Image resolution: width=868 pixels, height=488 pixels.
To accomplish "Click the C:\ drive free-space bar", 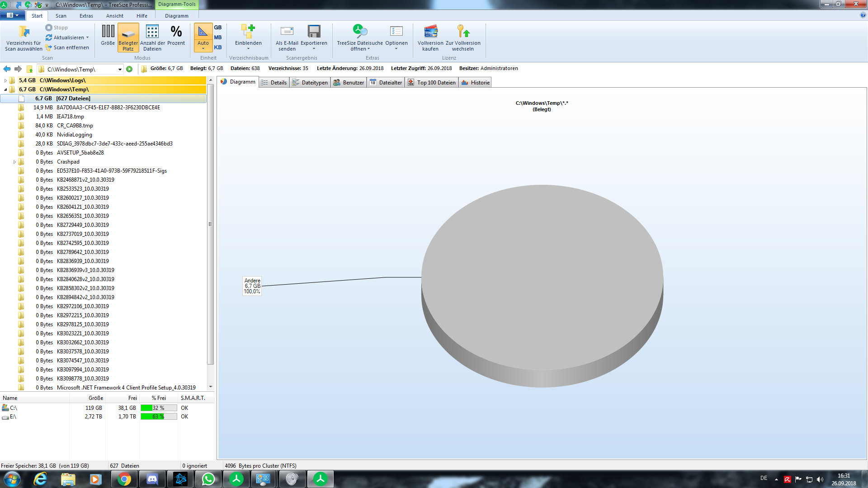I will 158,408.
